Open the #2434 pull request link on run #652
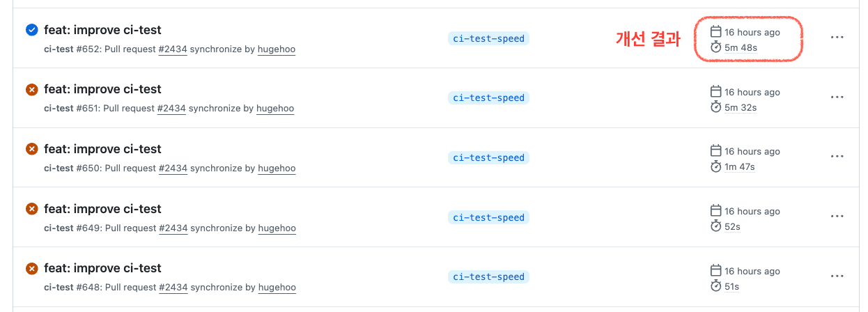The image size is (868, 312). tap(173, 49)
